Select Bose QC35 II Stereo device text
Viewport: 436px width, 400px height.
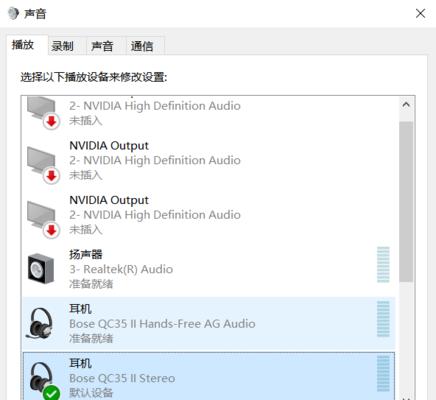point(122,378)
